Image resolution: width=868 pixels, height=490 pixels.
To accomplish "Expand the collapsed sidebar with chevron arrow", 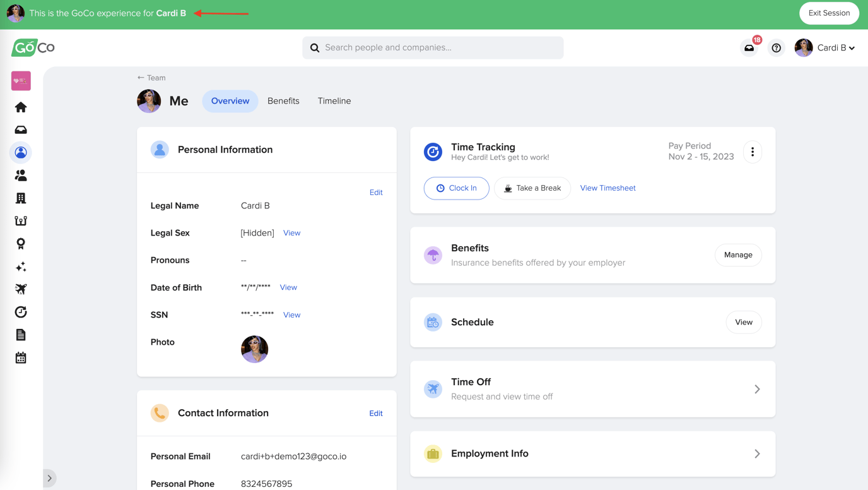I will point(50,479).
